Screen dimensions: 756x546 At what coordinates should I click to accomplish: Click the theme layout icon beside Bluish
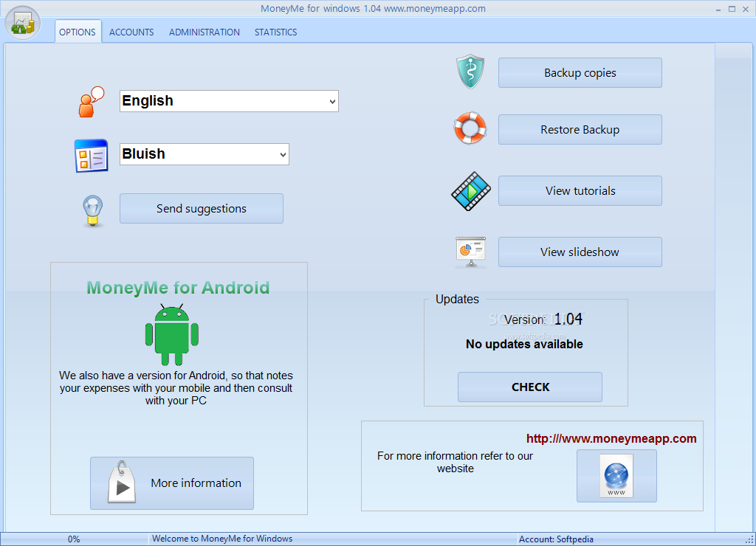pyautogui.click(x=91, y=156)
